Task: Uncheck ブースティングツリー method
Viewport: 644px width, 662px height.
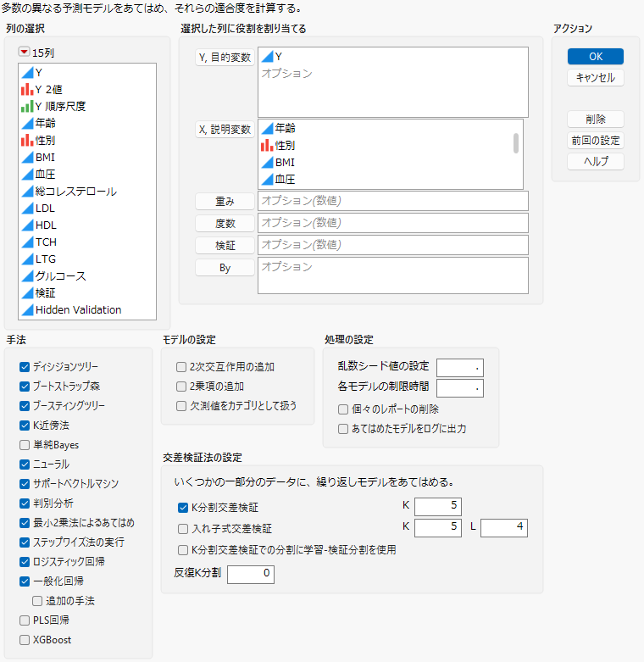Action: 25,406
